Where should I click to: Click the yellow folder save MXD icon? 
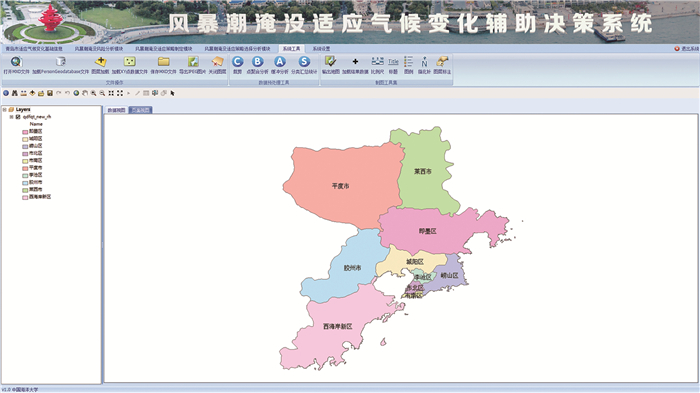163,62
